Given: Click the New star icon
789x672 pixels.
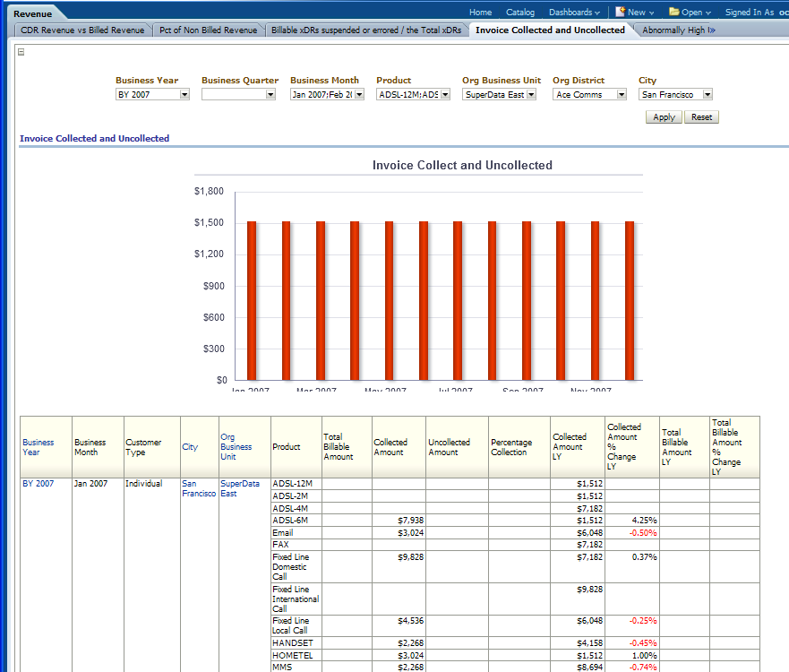Looking at the screenshot, I should pos(620,13).
